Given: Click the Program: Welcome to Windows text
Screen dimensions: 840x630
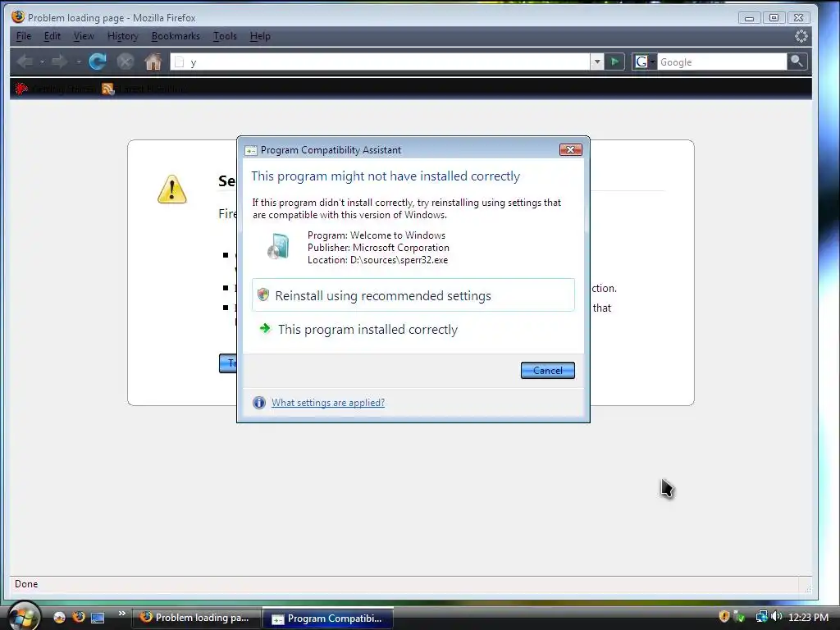Looking at the screenshot, I should pos(376,235).
